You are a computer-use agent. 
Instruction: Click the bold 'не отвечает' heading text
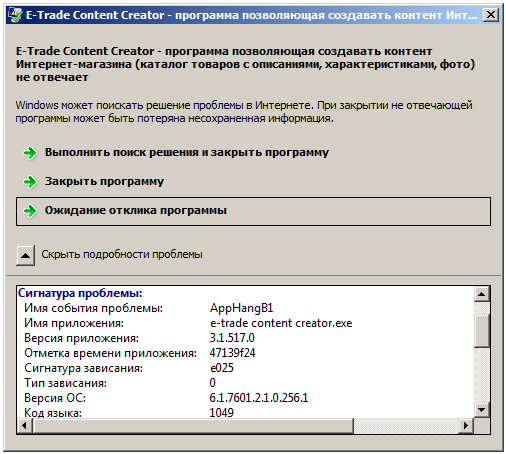coord(52,77)
